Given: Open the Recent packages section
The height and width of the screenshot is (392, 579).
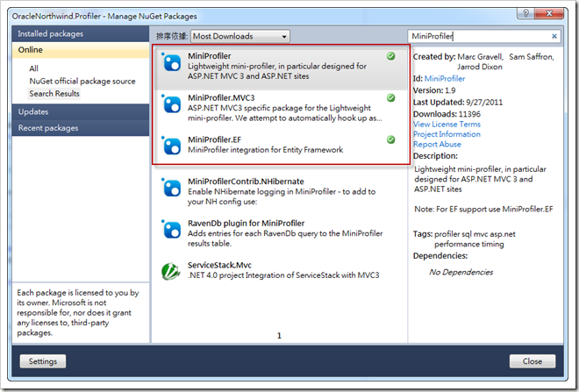Looking at the screenshot, I should point(81,128).
